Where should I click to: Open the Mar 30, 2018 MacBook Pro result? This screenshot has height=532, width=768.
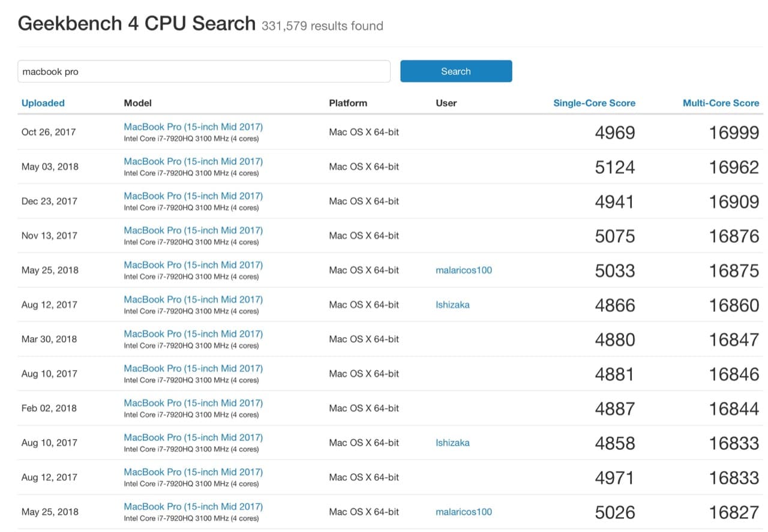click(193, 333)
